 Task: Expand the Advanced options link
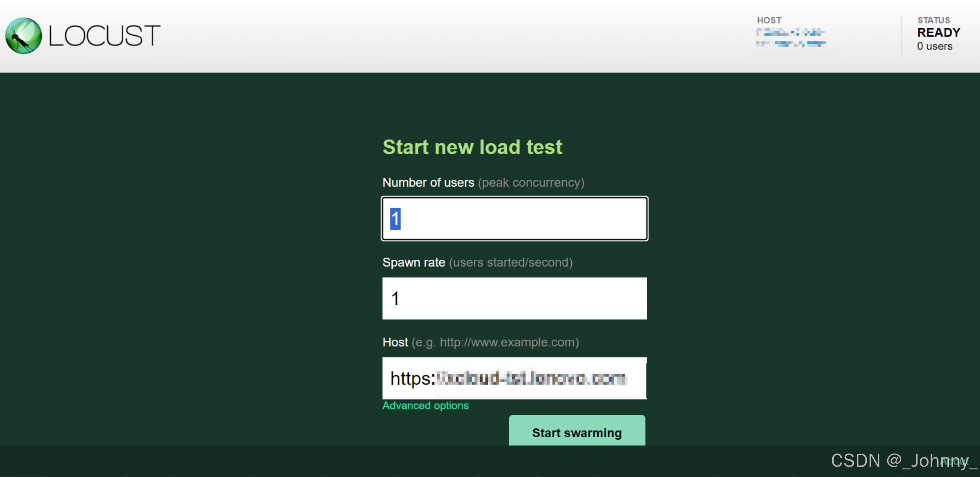point(425,406)
